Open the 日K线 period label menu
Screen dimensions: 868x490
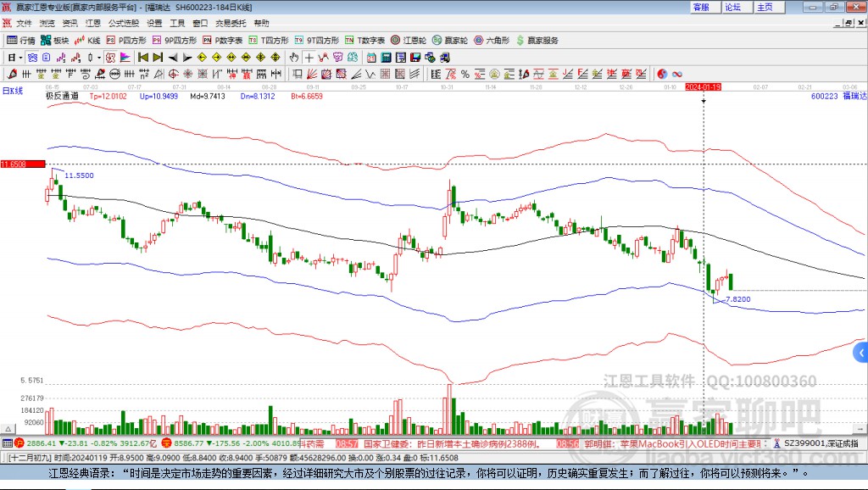[x=13, y=90]
